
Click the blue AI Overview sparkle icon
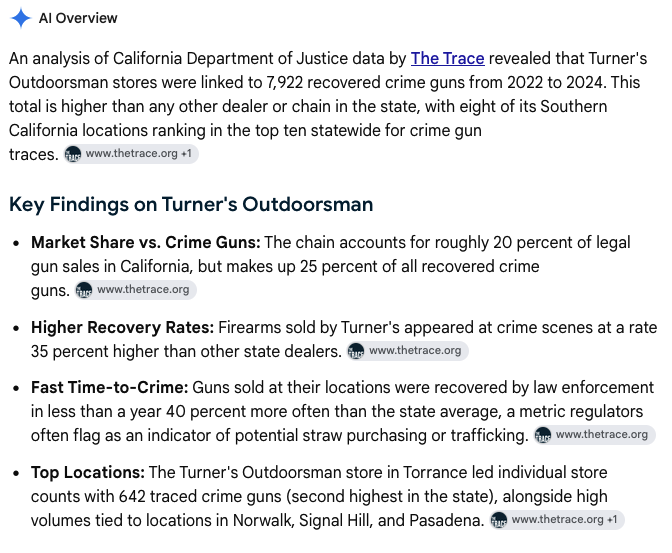tap(21, 18)
